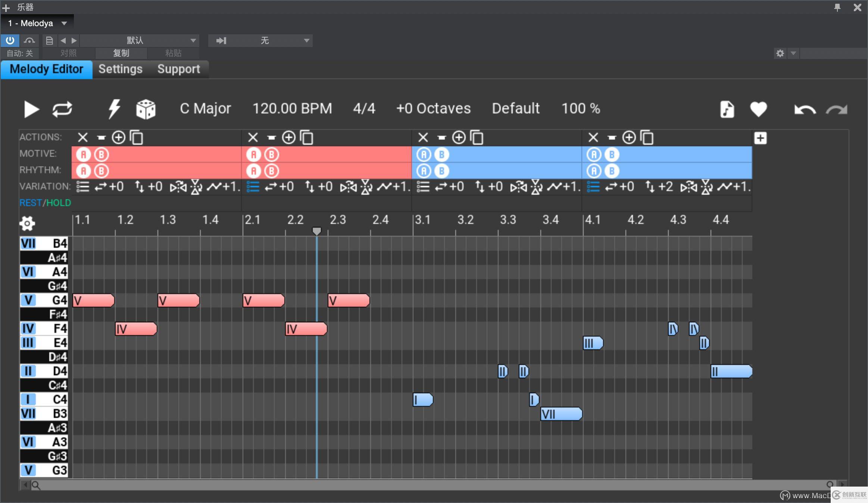Open the Default preset selector
This screenshot has width=868, height=503.
[x=516, y=109]
